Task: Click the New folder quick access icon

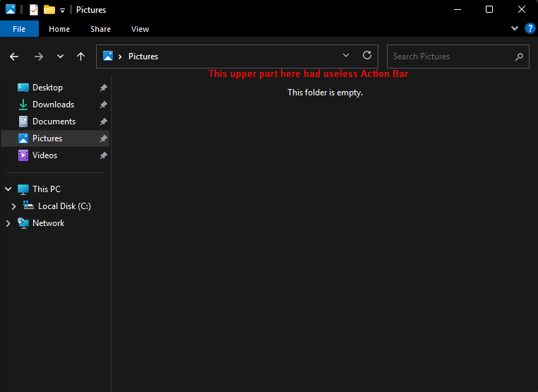Action: [x=49, y=10]
